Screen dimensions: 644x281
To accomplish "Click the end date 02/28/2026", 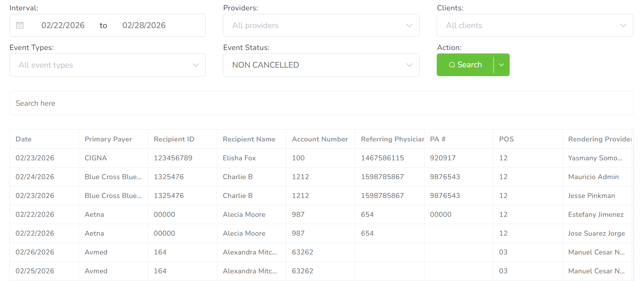I will point(144,25).
